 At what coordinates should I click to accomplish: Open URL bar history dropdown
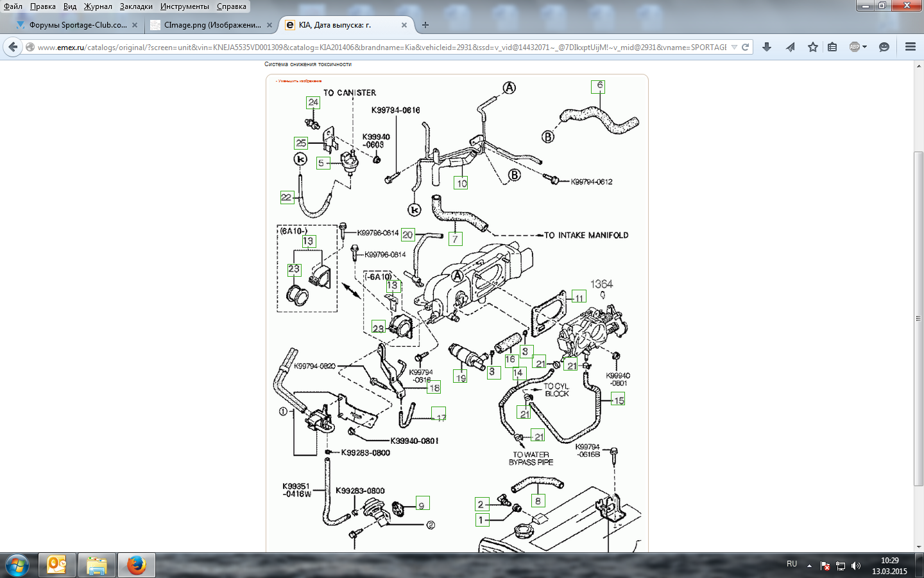click(x=734, y=47)
